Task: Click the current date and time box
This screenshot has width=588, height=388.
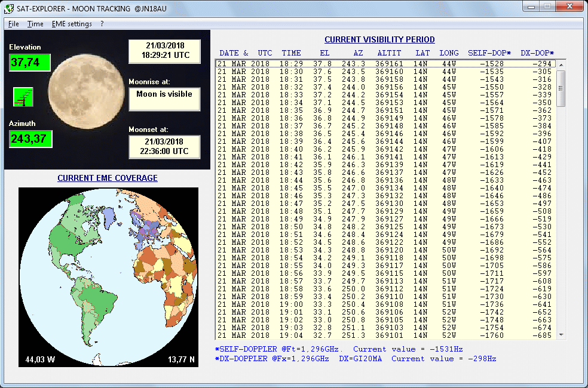Action: coord(164,51)
